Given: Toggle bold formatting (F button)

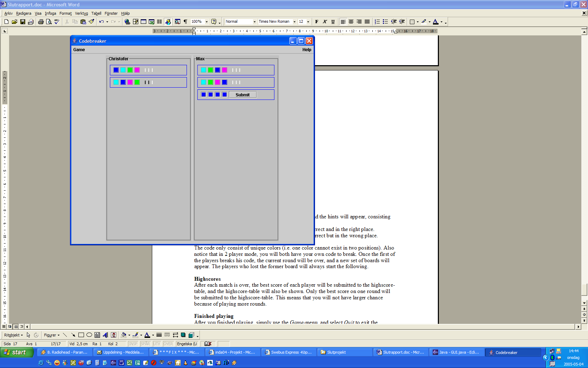Looking at the screenshot, I should 317,22.
